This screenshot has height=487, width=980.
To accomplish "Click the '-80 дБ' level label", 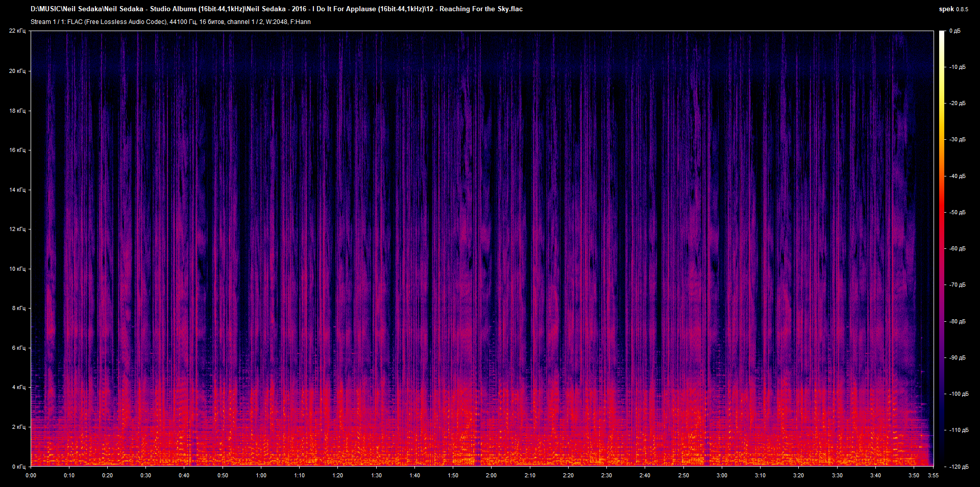I will point(957,321).
